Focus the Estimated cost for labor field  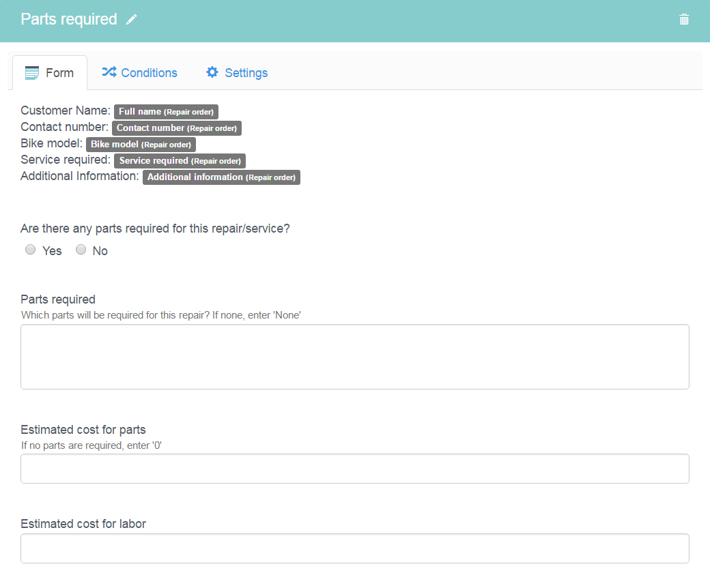point(355,548)
